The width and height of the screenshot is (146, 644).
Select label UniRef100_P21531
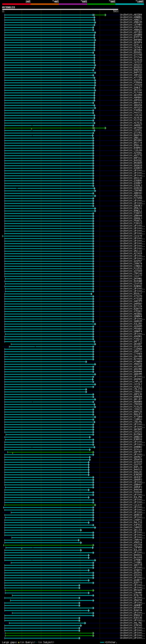[x=131, y=268]
